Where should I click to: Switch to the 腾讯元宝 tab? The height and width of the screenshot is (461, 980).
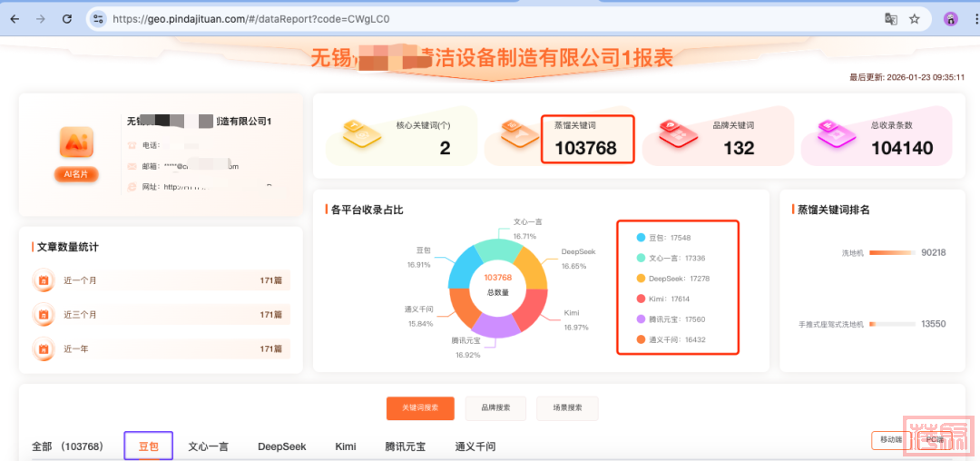(405, 446)
